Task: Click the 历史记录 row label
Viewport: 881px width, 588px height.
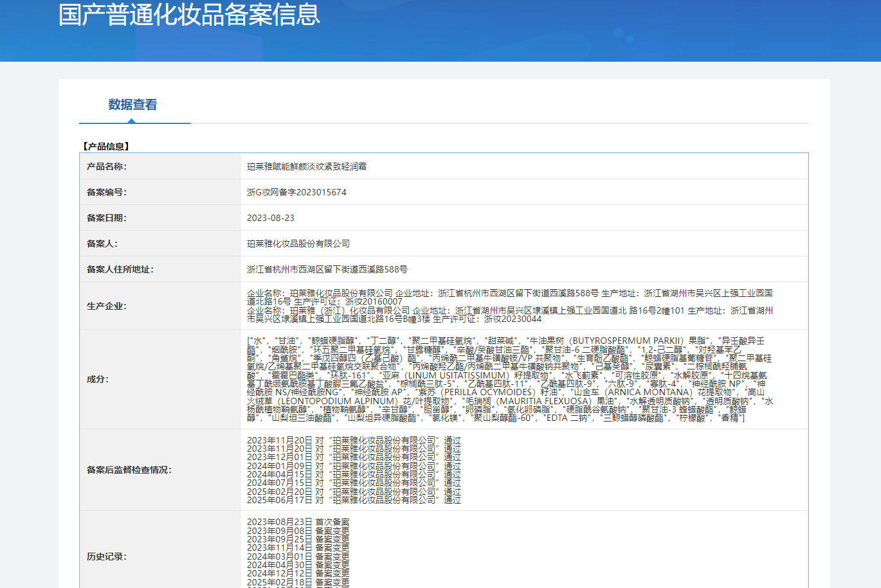Action: [x=107, y=557]
